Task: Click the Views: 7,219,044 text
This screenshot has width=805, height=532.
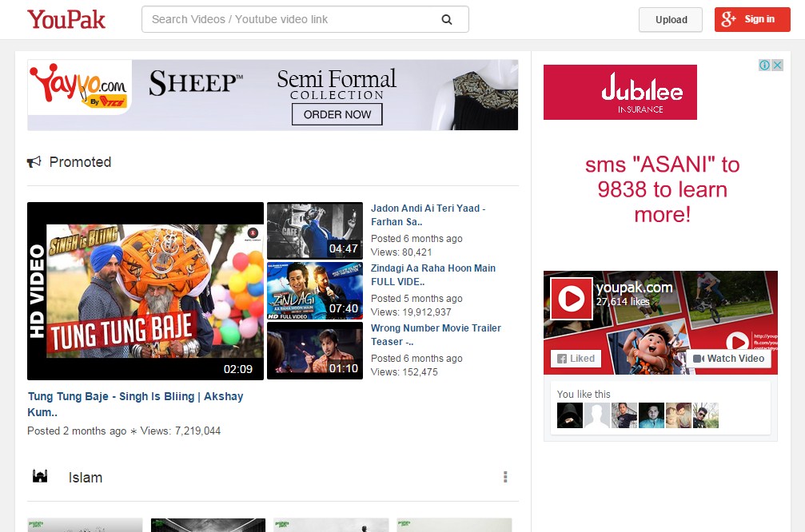Action: tap(180, 431)
